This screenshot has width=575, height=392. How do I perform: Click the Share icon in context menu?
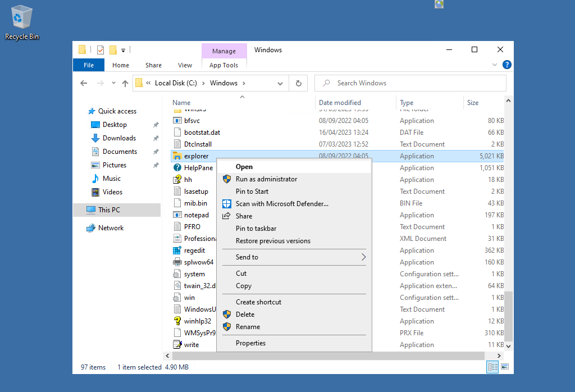pyautogui.click(x=227, y=216)
